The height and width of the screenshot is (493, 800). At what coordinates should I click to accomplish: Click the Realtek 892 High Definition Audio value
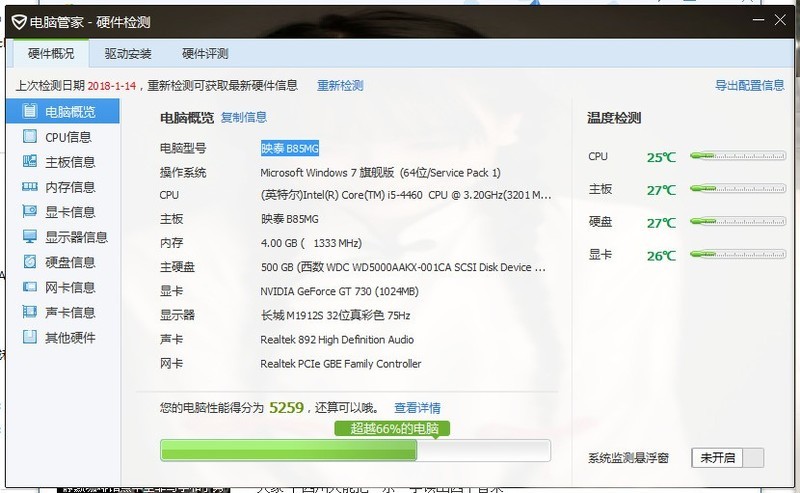coord(337,339)
